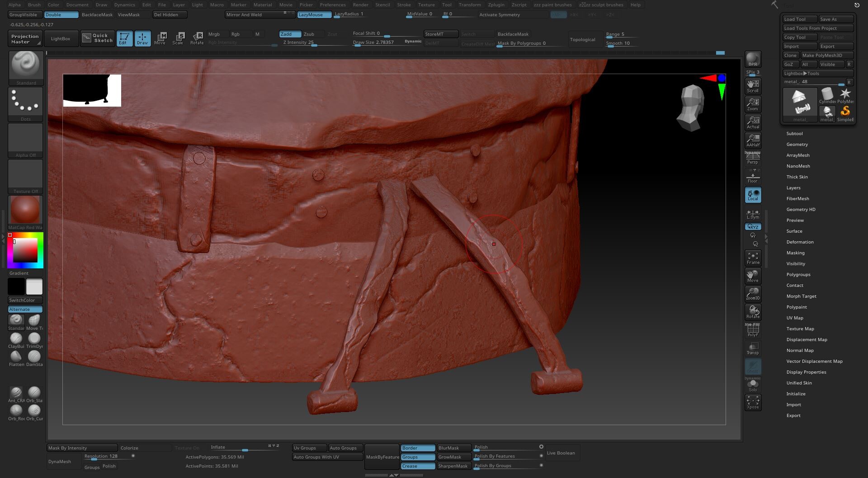The width and height of the screenshot is (868, 478).
Task: Disable LazyMouse toggle
Action: 314,15
